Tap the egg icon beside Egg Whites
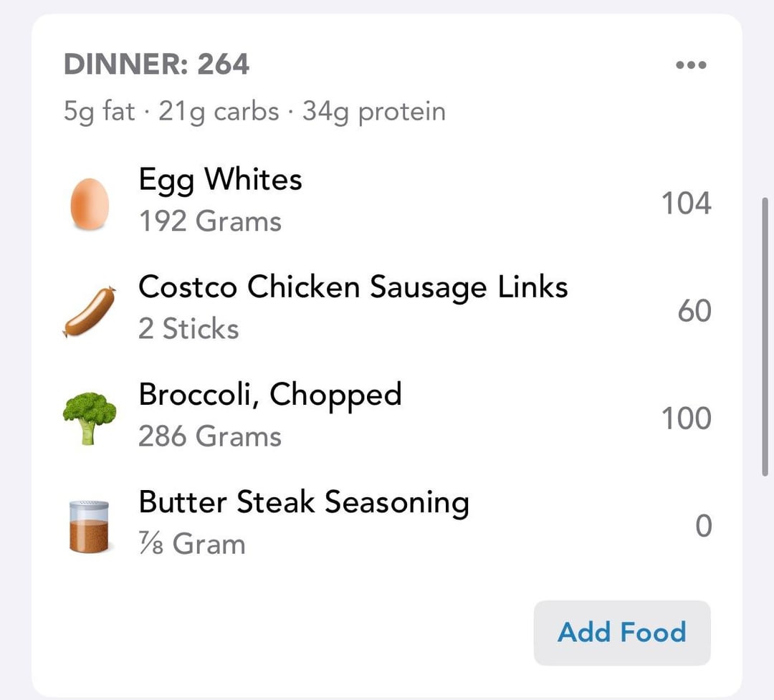This screenshot has width=774, height=700. coord(90,203)
